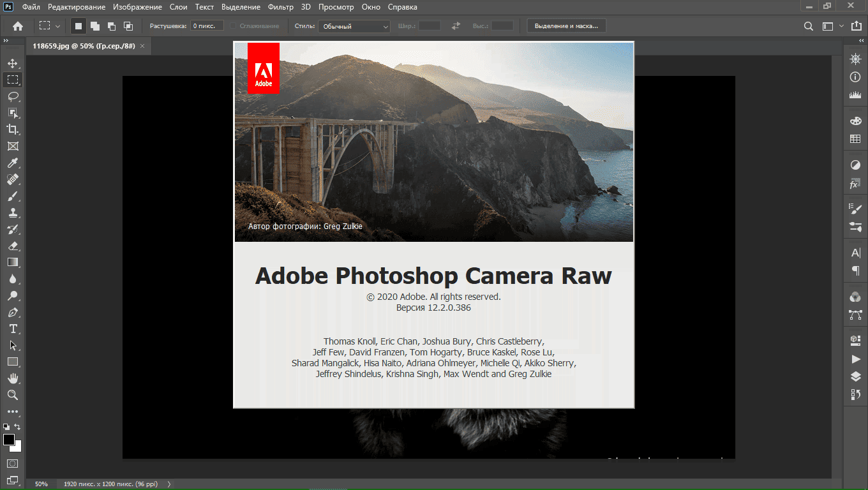
Task: Select the Pen tool
Action: [12, 313]
